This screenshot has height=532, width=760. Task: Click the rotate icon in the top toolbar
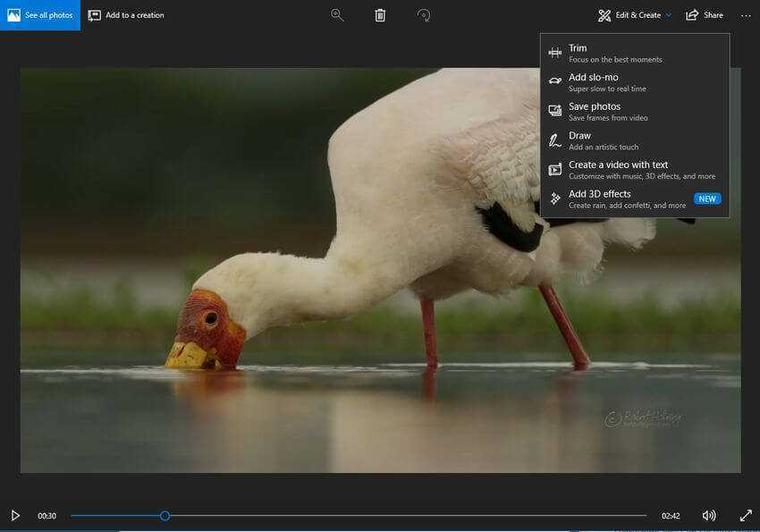point(424,15)
